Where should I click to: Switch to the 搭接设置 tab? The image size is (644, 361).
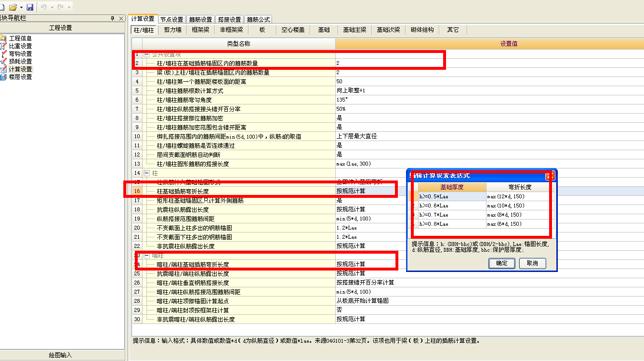pos(229,19)
